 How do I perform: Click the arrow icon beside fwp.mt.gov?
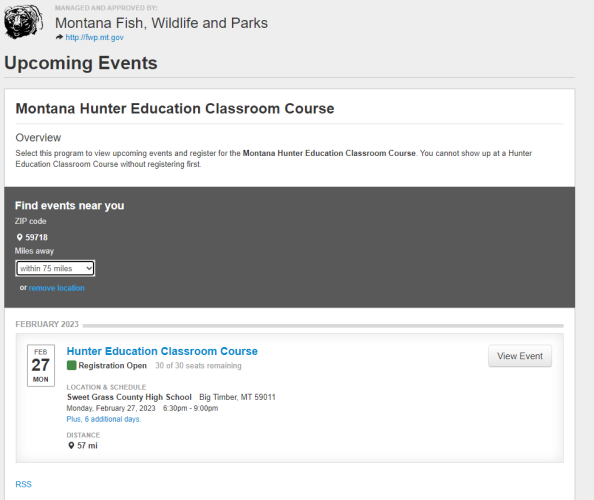pos(59,37)
